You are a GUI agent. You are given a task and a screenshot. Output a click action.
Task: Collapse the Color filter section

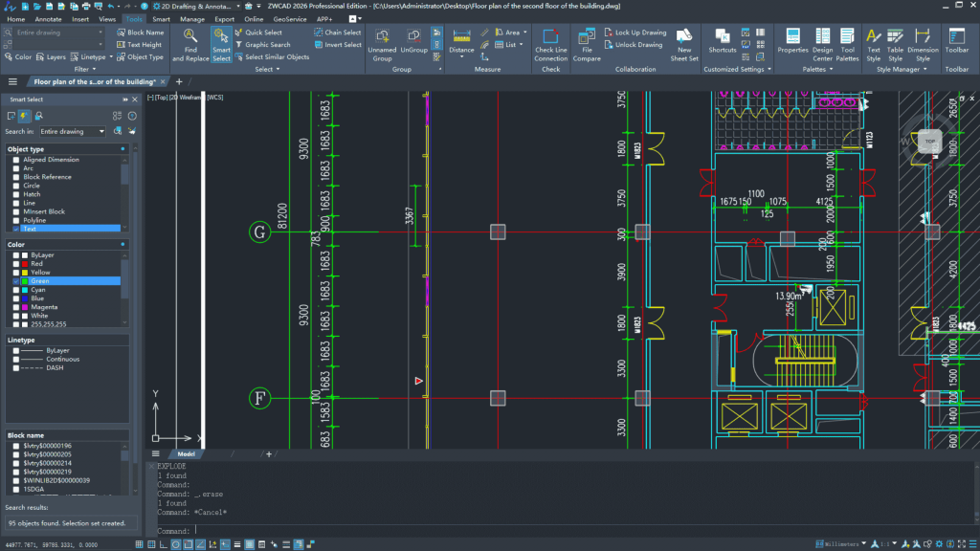(x=124, y=245)
